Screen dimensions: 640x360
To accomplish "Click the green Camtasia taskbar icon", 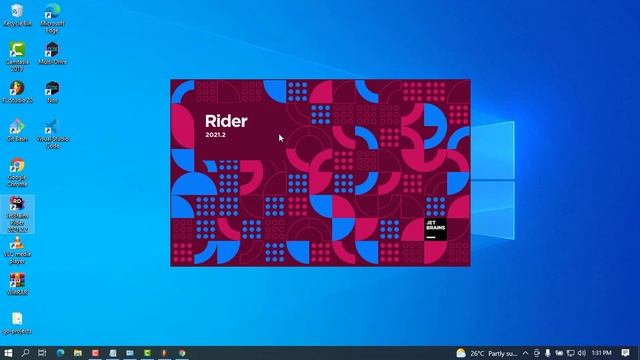I will [x=147, y=353].
